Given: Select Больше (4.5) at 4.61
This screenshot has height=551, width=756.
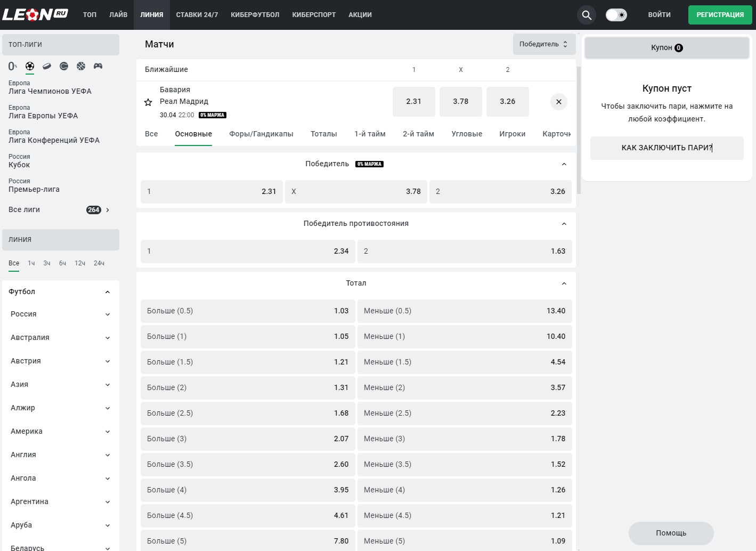Looking at the screenshot, I should (x=248, y=516).
